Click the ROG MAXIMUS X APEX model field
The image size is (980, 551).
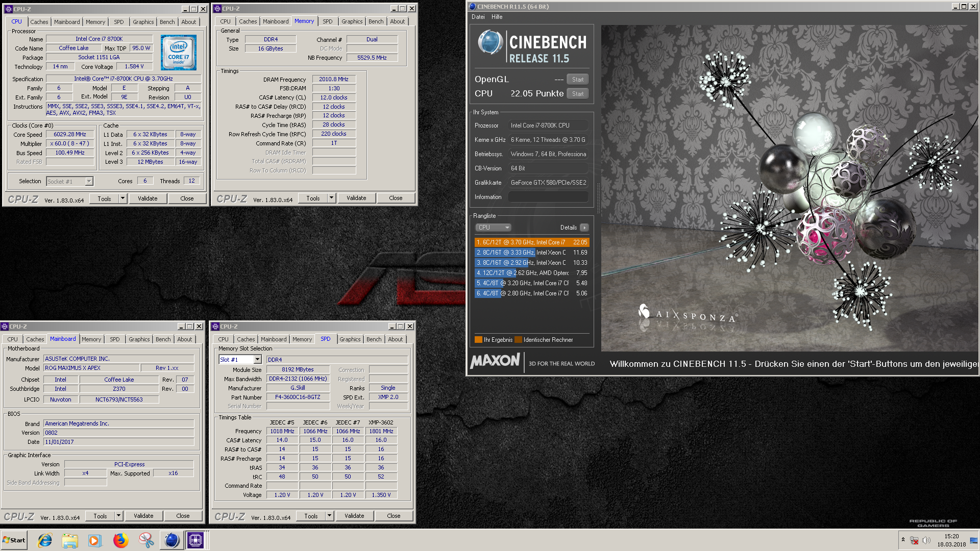(91, 368)
